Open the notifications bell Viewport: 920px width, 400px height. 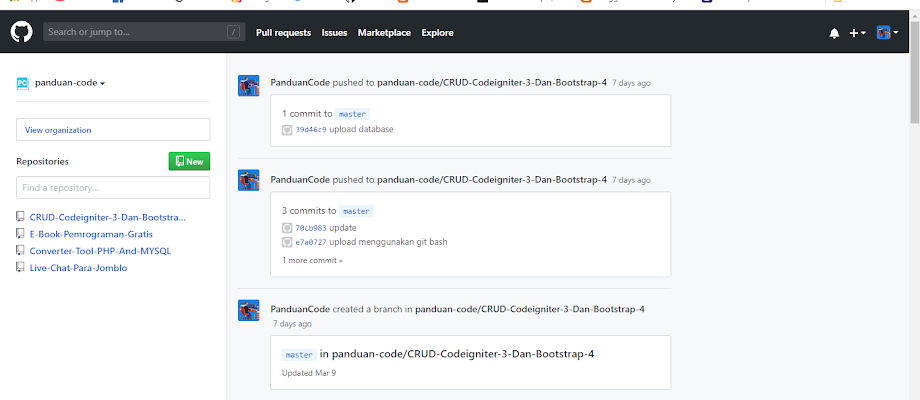click(834, 33)
